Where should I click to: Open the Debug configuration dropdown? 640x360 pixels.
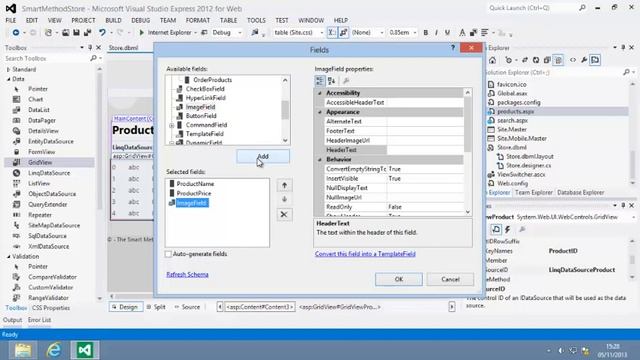[240, 33]
